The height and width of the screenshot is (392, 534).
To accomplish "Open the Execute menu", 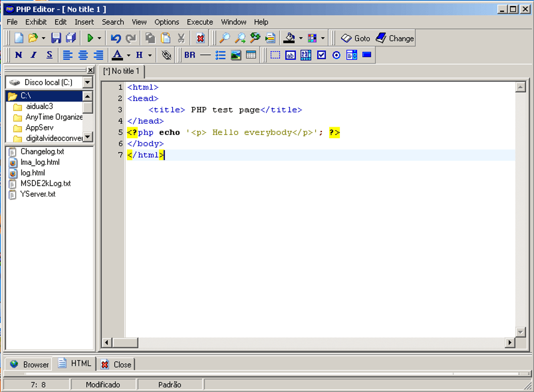I will point(200,22).
